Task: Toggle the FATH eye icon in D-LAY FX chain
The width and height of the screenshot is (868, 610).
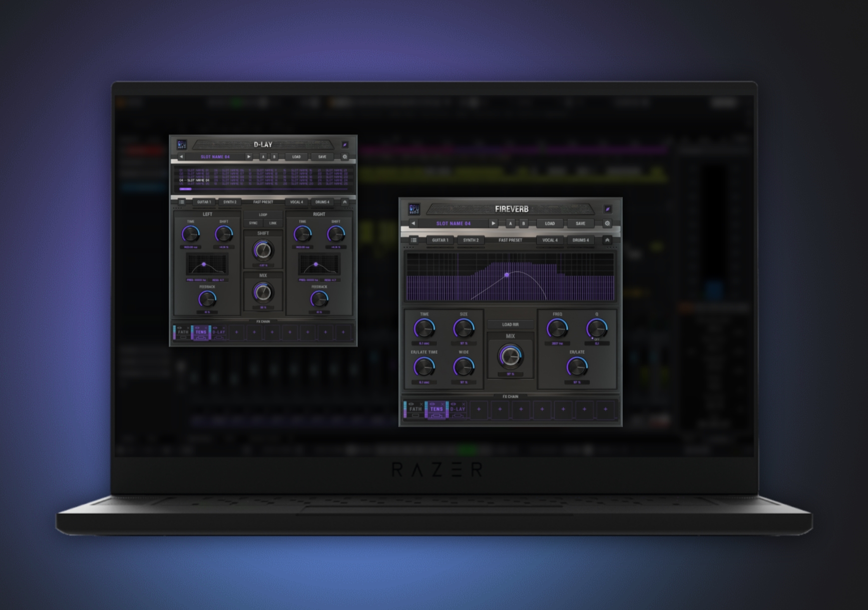Action: (179, 328)
